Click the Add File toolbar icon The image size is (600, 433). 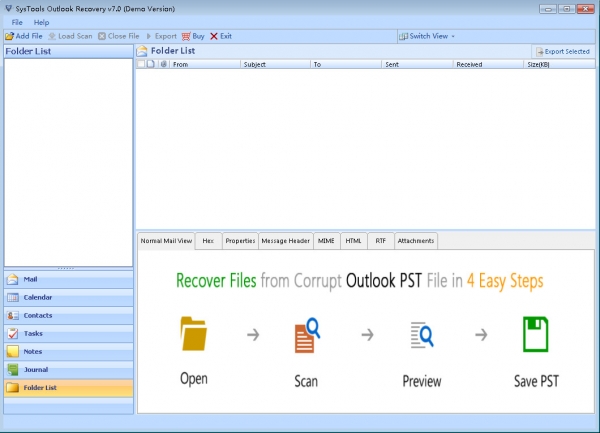10,36
